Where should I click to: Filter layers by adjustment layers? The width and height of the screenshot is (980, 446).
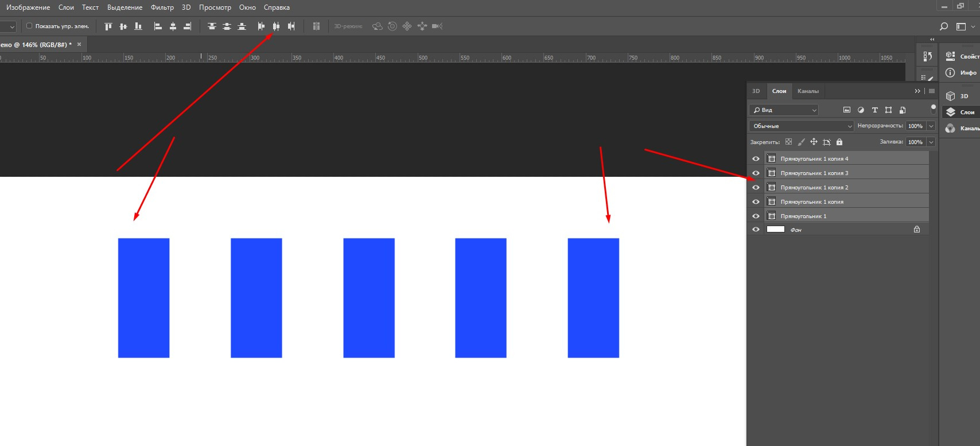point(861,110)
